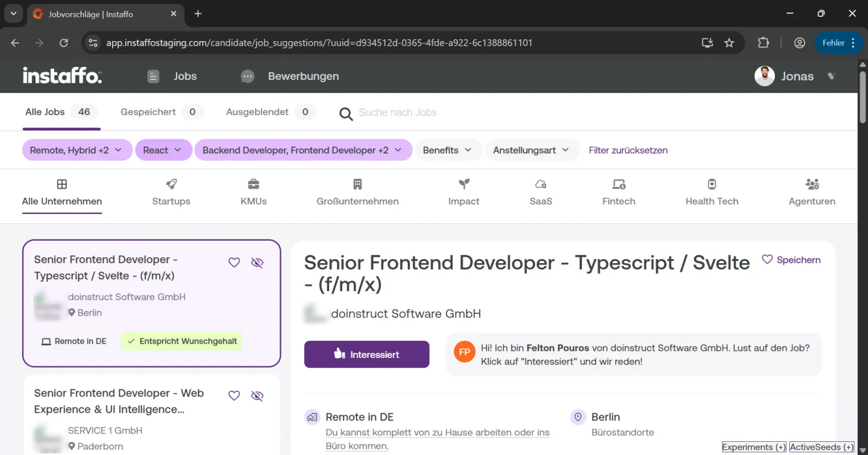The width and height of the screenshot is (868, 455).
Task: Click the job search magnifier icon
Action: pyautogui.click(x=346, y=113)
